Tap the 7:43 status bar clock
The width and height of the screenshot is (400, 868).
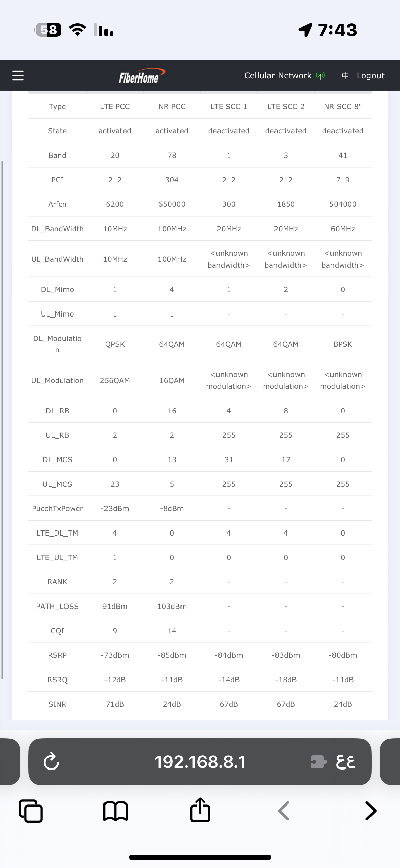pos(337,30)
